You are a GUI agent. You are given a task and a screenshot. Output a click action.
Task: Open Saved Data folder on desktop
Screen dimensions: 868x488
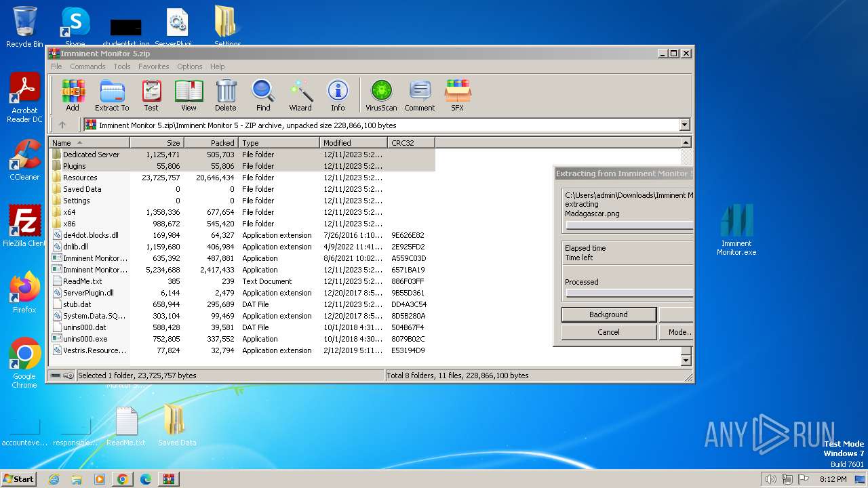tap(177, 426)
